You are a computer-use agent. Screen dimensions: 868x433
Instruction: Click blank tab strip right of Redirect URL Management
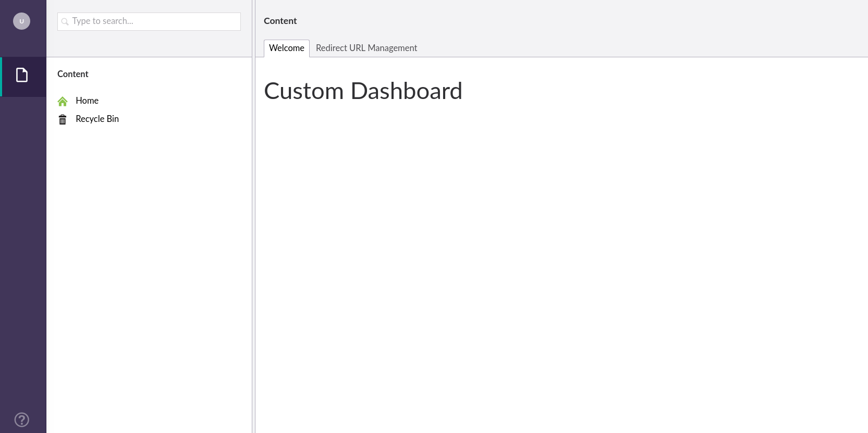(626, 48)
